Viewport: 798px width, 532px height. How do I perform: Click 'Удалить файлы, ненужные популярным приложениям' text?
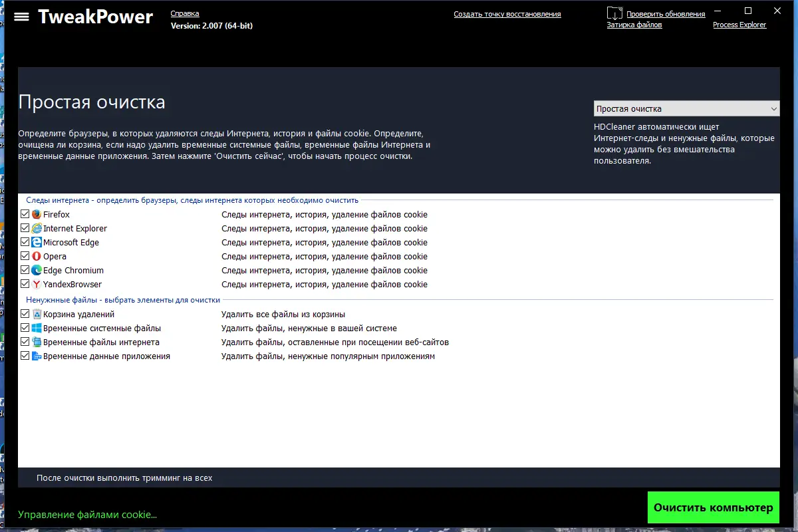329,356
